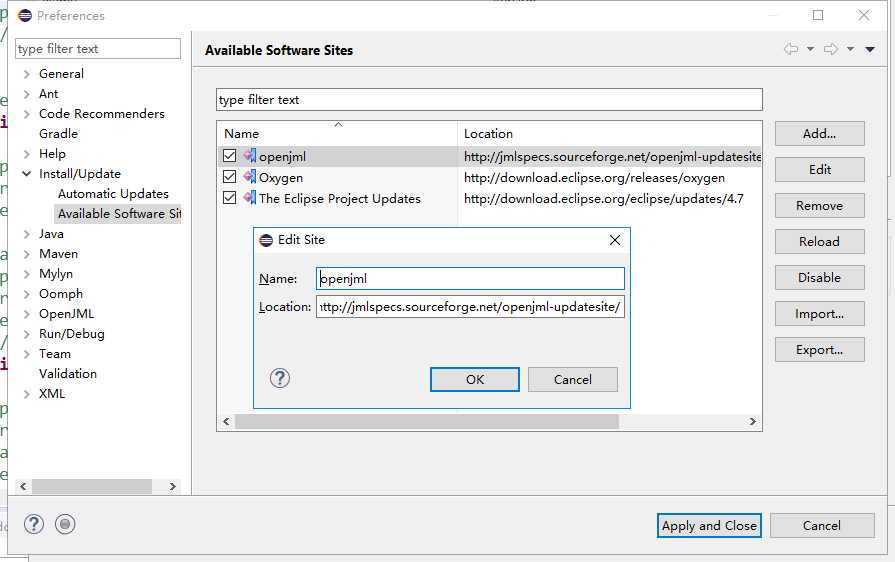
Task: Select Validation in preferences tree
Action: point(67,373)
